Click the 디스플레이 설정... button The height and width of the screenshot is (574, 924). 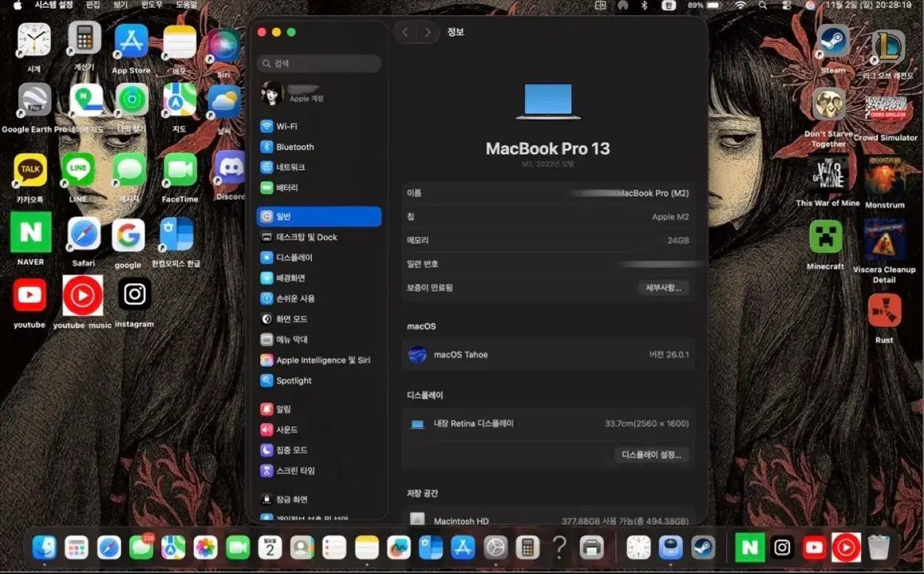[x=651, y=455]
